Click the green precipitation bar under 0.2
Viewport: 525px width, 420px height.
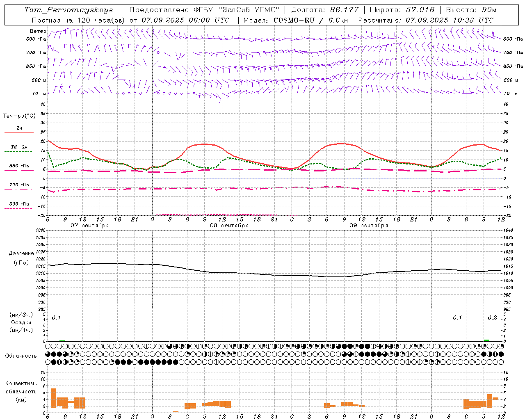point(486,340)
